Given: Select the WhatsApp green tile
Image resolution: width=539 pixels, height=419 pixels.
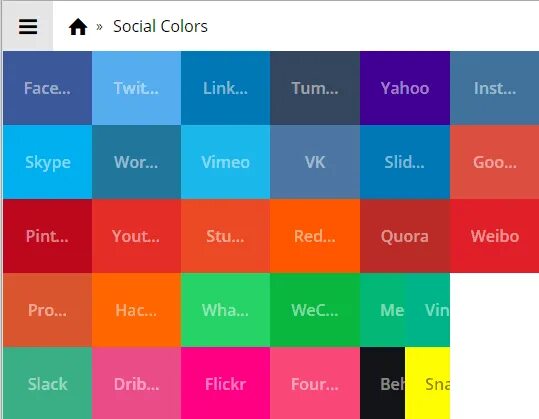Looking at the screenshot, I should click(x=226, y=310).
